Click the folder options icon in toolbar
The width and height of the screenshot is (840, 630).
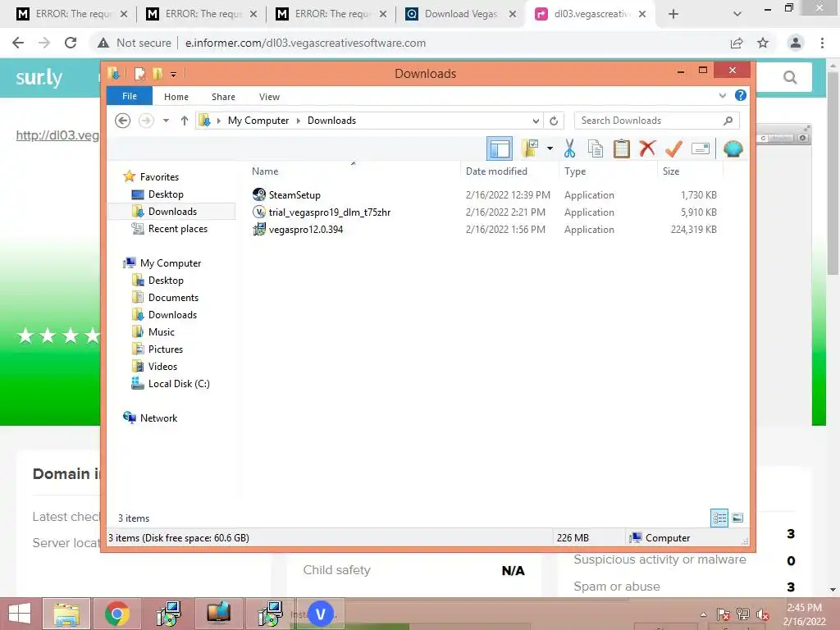(x=530, y=148)
